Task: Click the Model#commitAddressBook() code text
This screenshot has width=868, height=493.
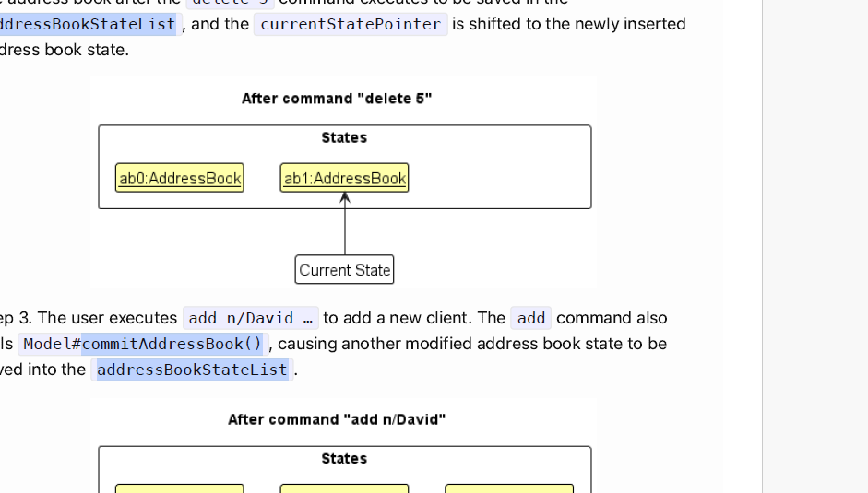Action: (x=143, y=344)
